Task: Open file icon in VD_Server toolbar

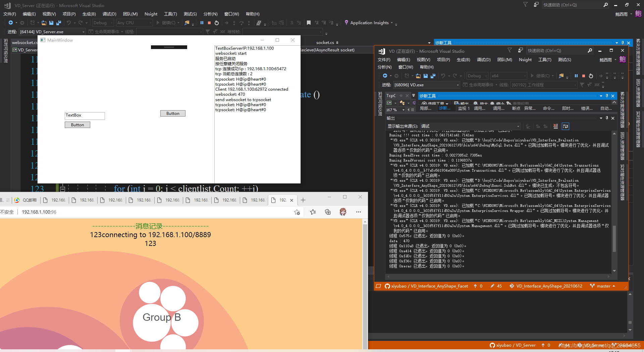Action: pos(44,23)
